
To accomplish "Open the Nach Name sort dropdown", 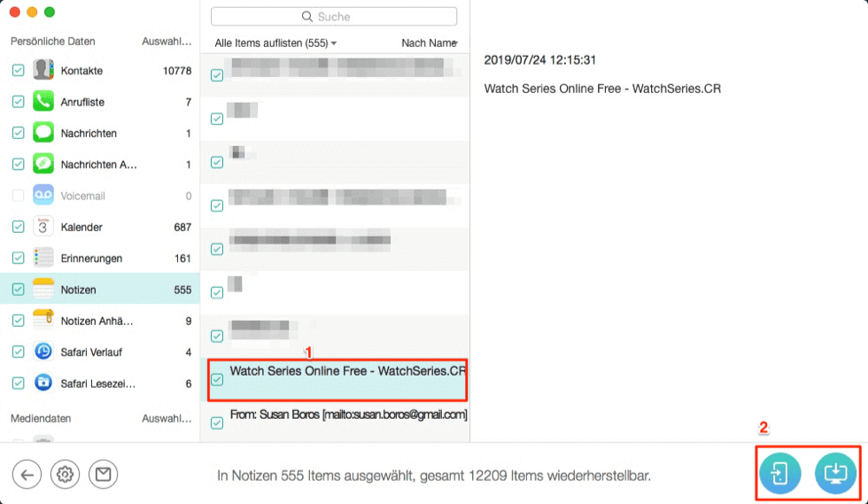I will tap(429, 43).
